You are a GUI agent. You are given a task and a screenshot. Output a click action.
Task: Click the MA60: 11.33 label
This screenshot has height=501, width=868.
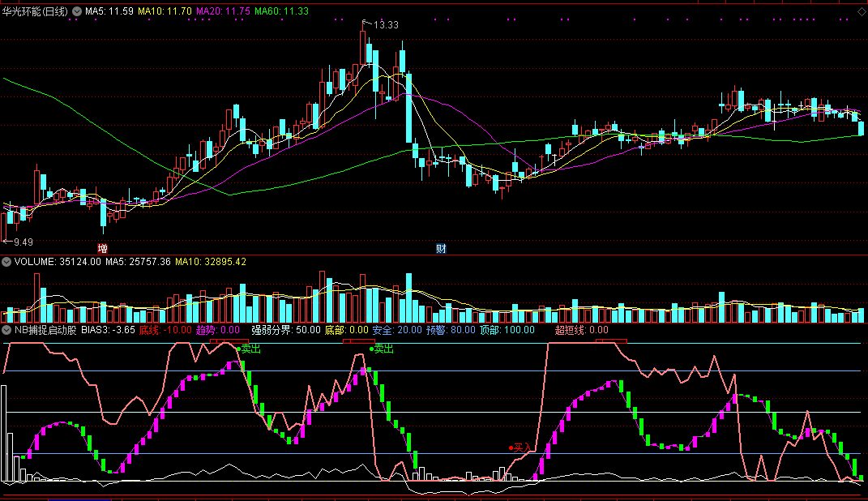click(281, 11)
